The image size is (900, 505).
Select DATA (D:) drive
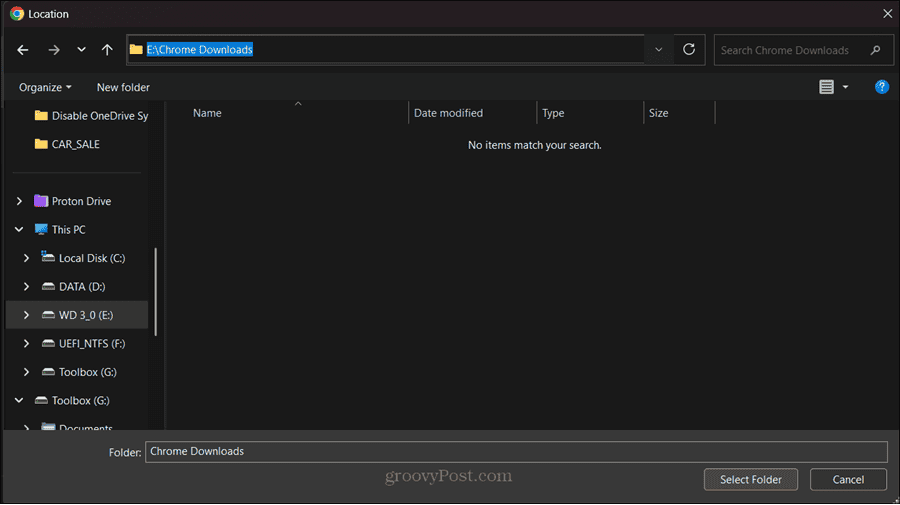(82, 286)
